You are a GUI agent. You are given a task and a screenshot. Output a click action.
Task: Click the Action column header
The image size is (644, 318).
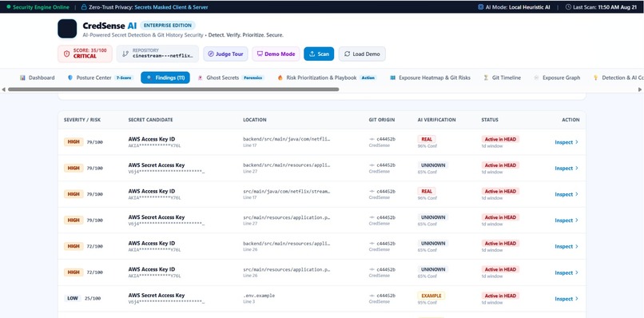[570, 120]
